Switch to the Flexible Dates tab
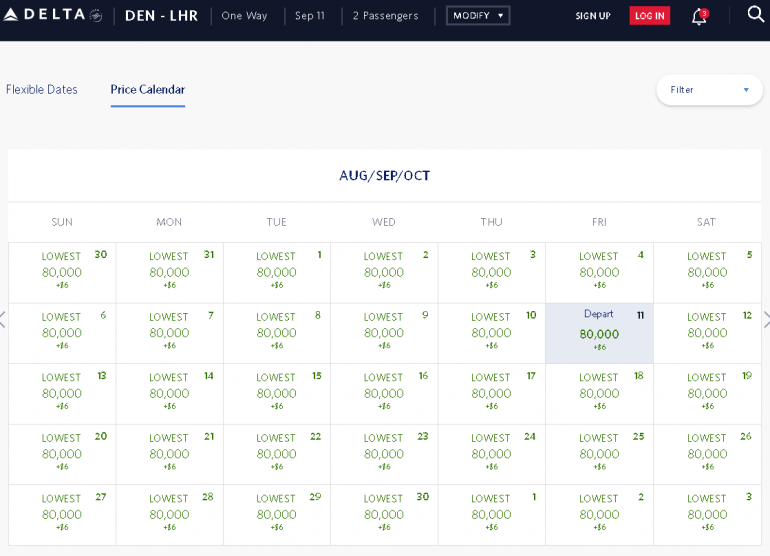Viewport: 770px width, 556px height. [x=42, y=90]
